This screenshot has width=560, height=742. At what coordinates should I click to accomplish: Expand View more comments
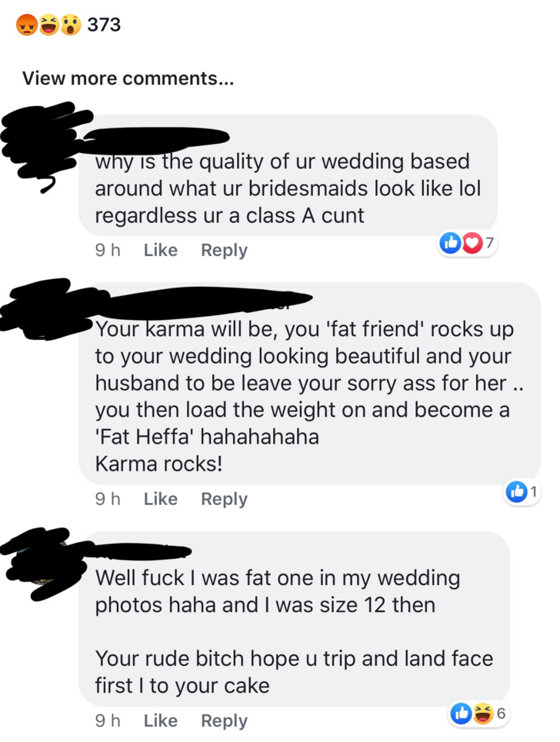coord(128,78)
